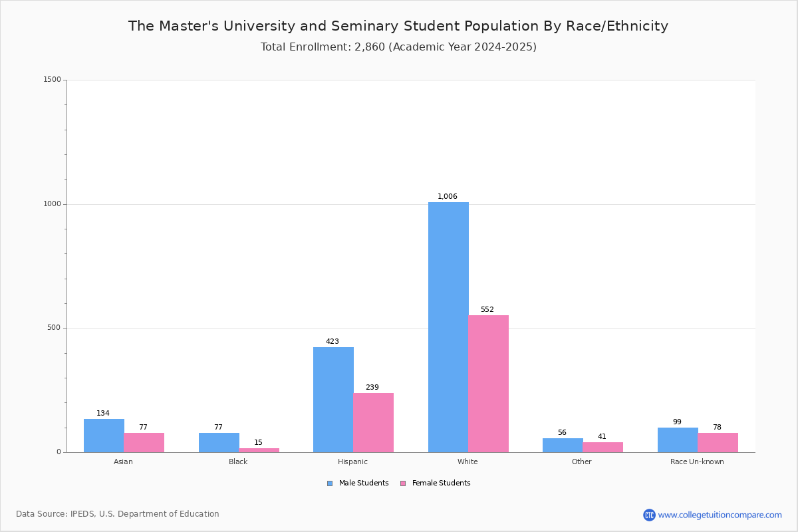Screen dimensions: 798x532
Task: Open www.collegetuitioncompare.com link
Action: coord(720,515)
